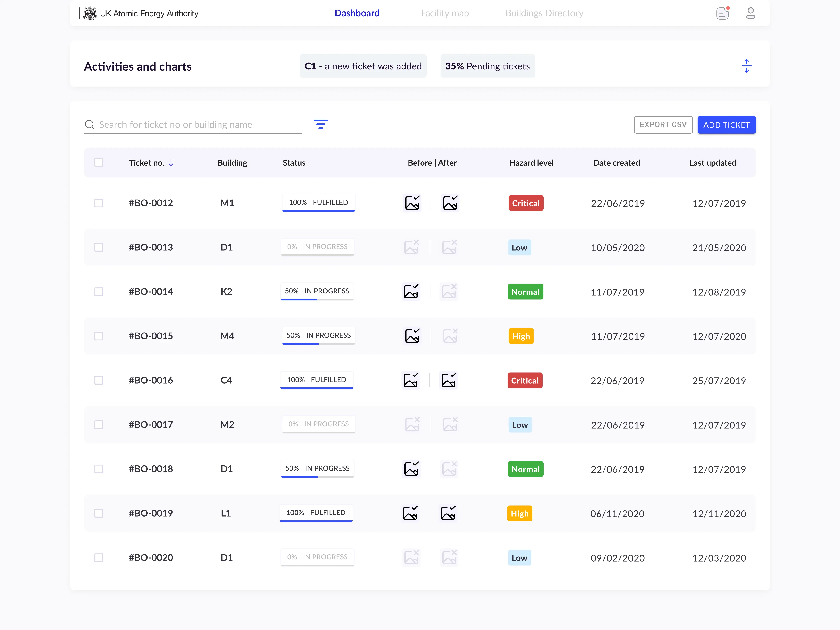Select the checkbox for ticket #BO-0013
The height and width of the screenshot is (630, 840).
(x=99, y=247)
